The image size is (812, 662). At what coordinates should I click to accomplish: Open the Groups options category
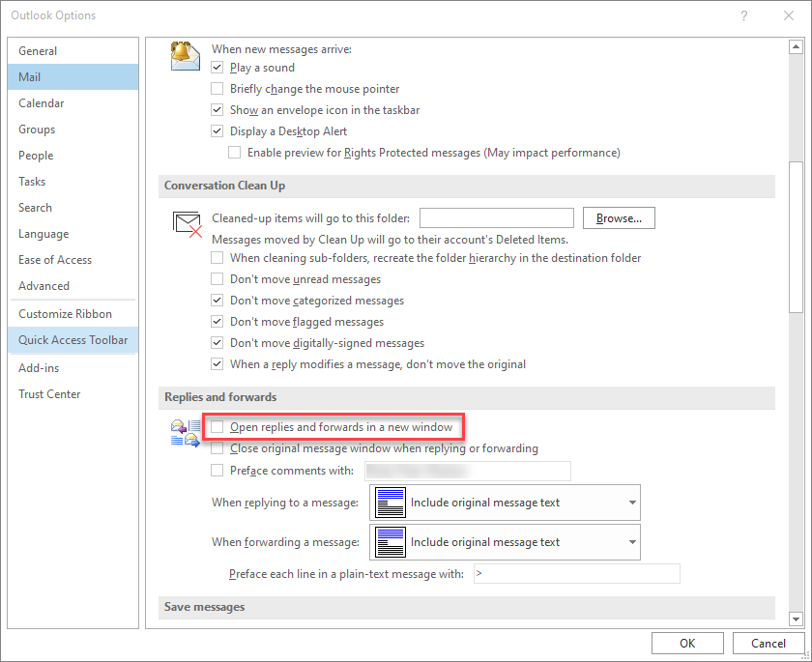[x=73, y=129]
